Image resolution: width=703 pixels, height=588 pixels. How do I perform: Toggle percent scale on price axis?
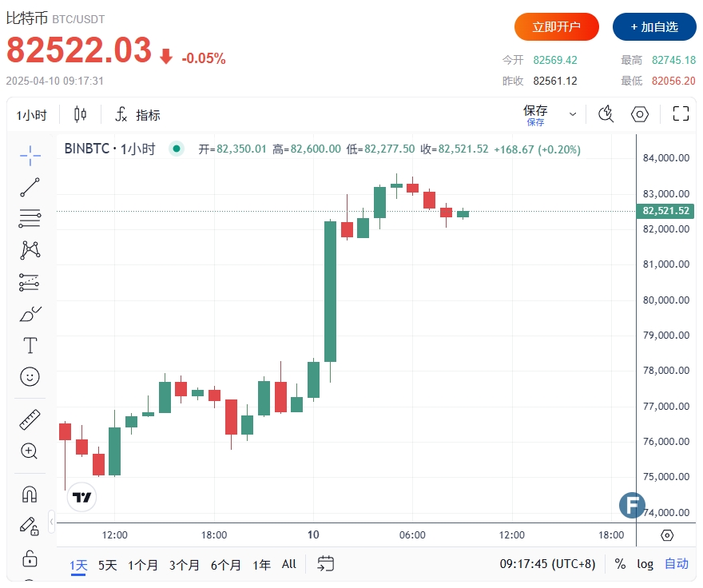620,564
